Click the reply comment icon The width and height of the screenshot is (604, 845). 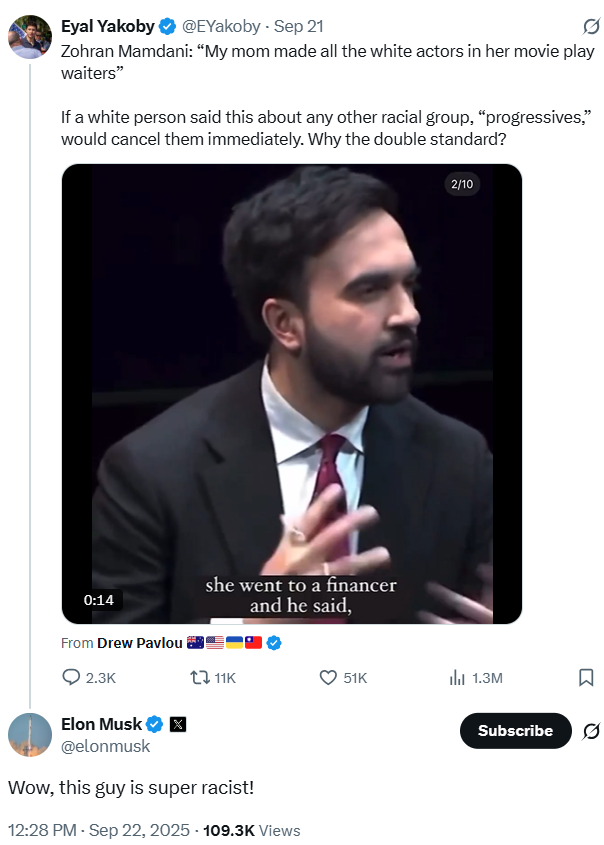pyautogui.click(x=72, y=678)
